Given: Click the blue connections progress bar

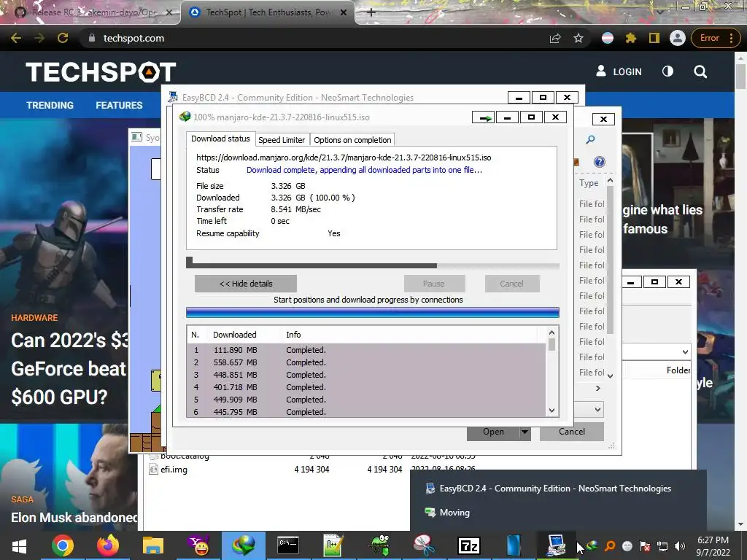Looking at the screenshot, I should (373, 312).
